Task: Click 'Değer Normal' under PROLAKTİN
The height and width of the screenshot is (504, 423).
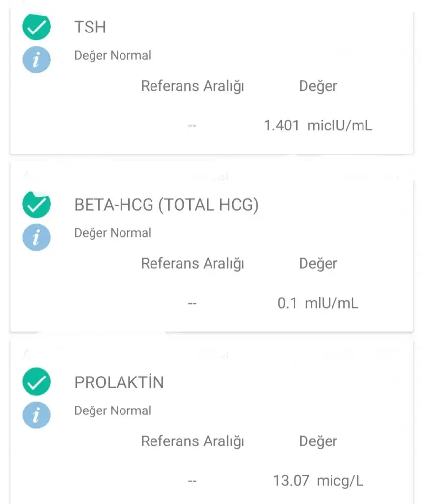Action: (x=113, y=411)
